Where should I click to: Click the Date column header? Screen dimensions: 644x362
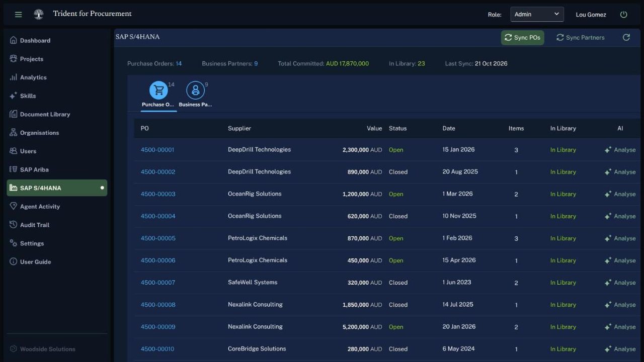(x=449, y=128)
